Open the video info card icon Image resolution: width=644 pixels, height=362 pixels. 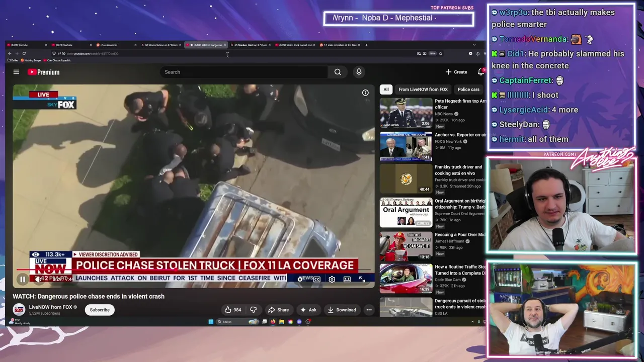(365, 93)
